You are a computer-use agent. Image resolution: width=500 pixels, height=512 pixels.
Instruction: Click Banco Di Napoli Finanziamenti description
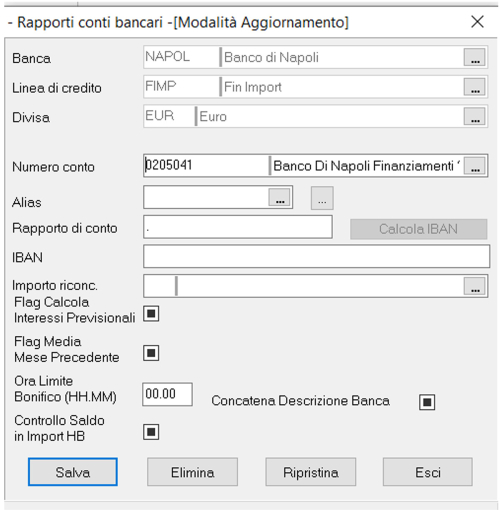[367, 166]
